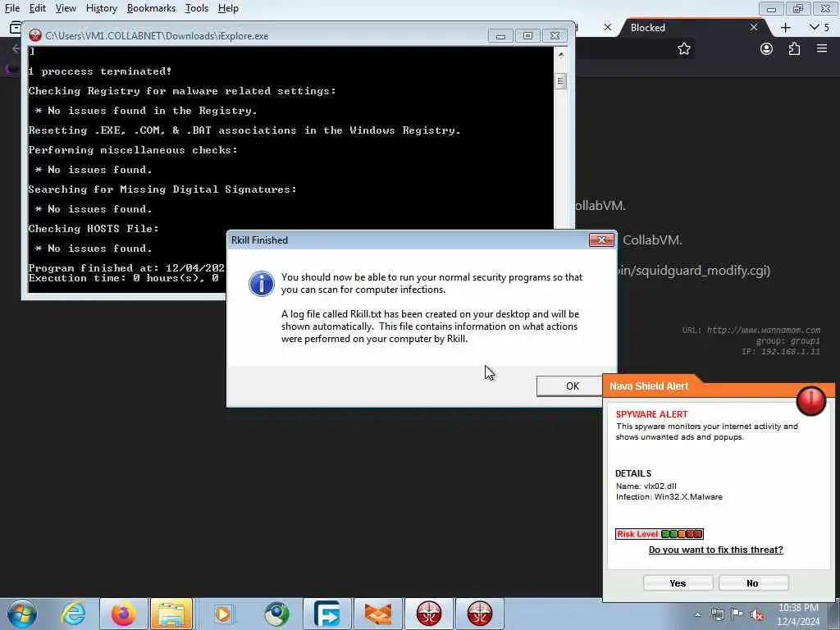The height and width of the screenshot is (630, 840).
Task: Click '1 proccess terminated!' console line
Action: [99, 71]
